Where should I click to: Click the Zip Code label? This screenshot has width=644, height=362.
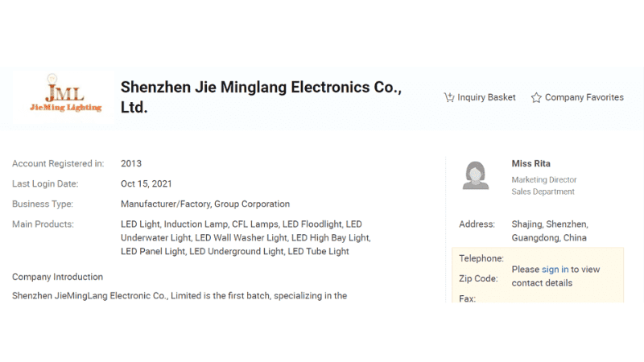coord(478,278)
